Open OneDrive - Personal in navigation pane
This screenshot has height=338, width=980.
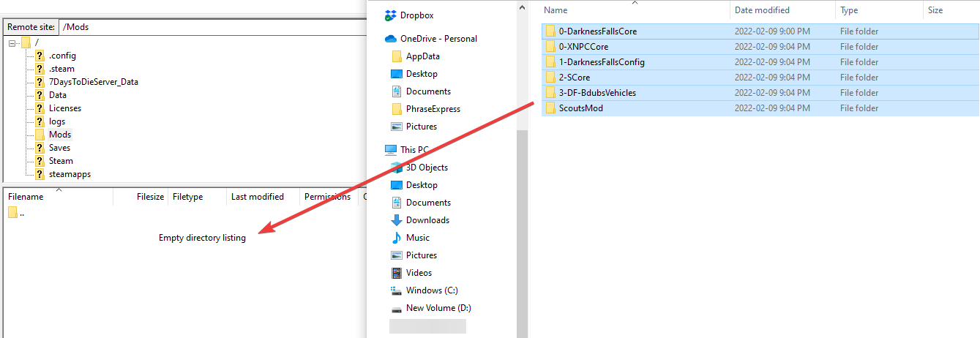[438, 39]
